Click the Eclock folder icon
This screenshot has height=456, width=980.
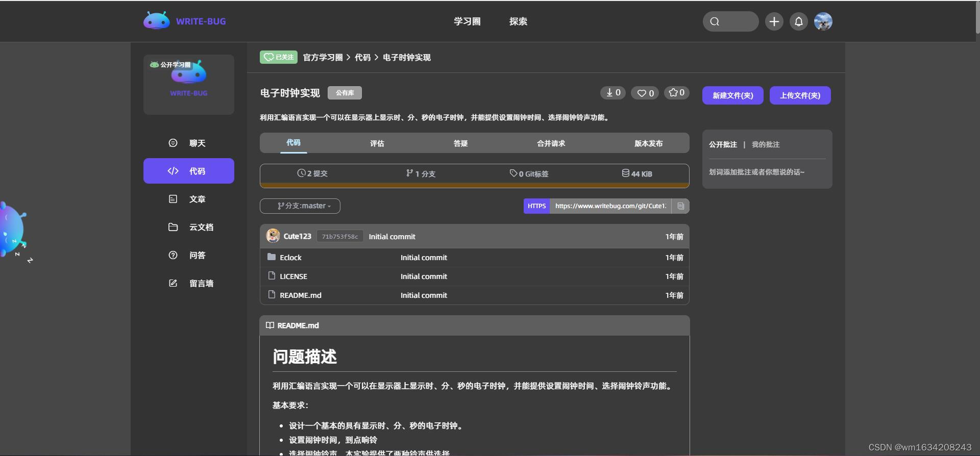pos(272,257)
